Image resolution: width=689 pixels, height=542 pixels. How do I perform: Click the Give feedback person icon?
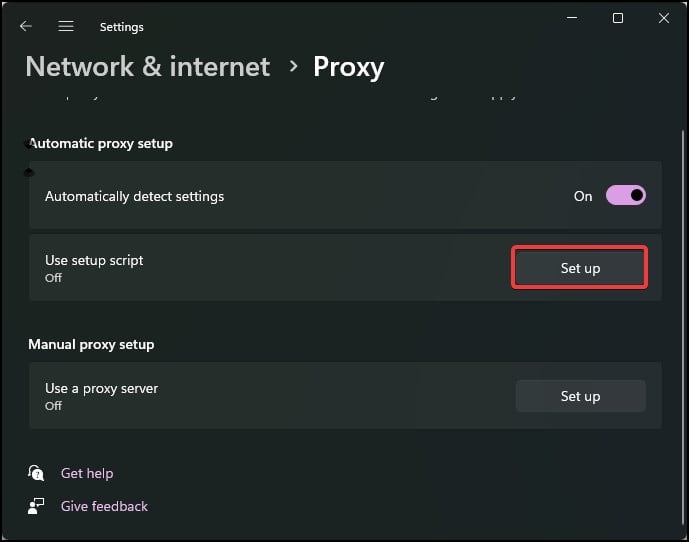[37, 506]
